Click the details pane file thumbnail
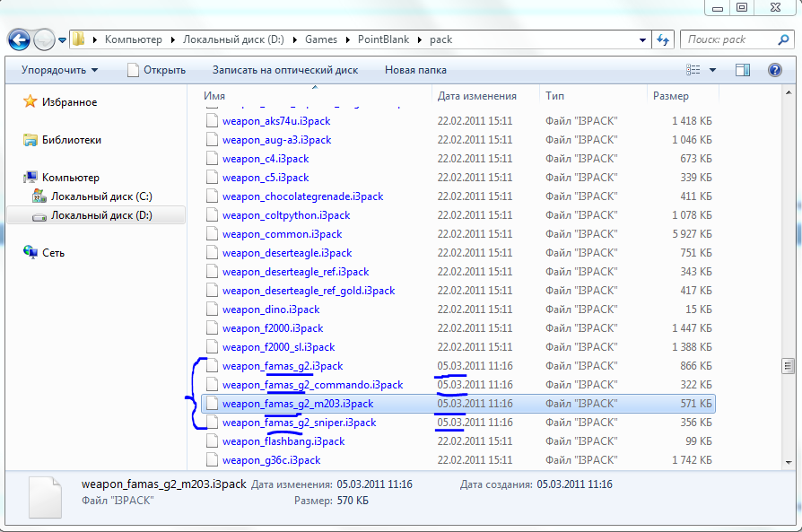 pyautogui.click(x=45, y=497)
